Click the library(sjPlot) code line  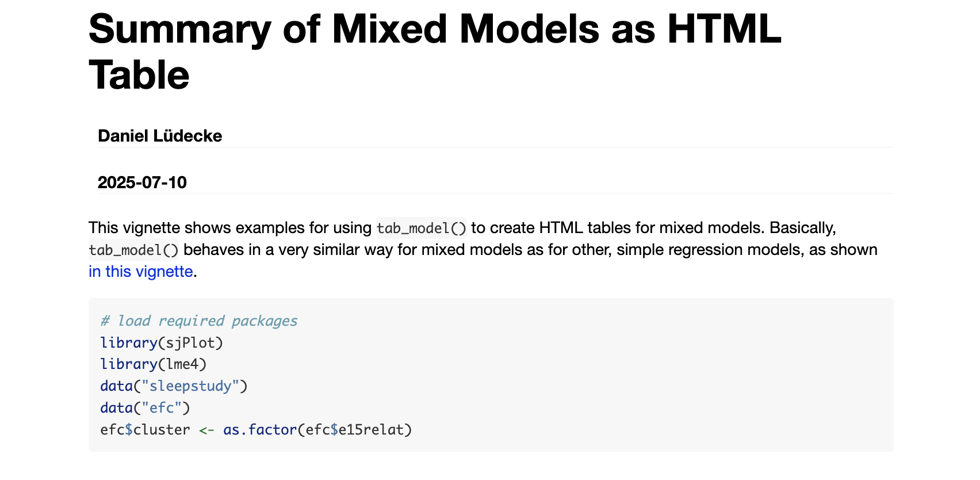tap(161, 343)
